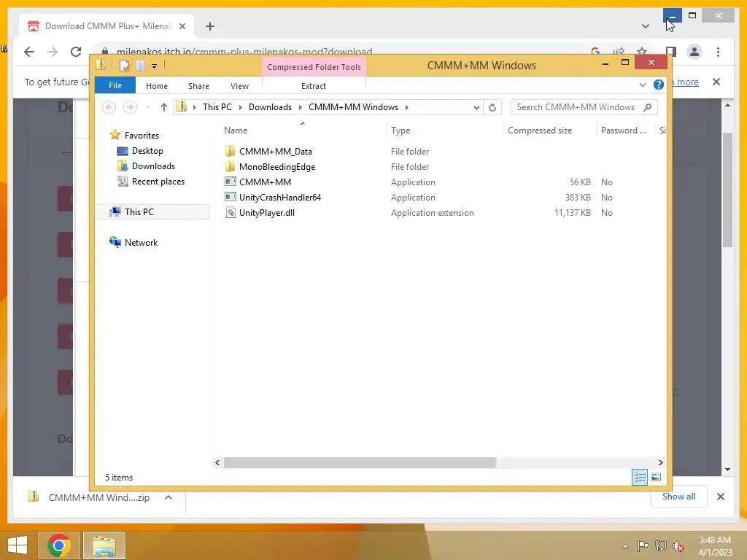Viewport: 747px width, 560px height.
Task: Open Explorer Help question mark
Action: 659,85
